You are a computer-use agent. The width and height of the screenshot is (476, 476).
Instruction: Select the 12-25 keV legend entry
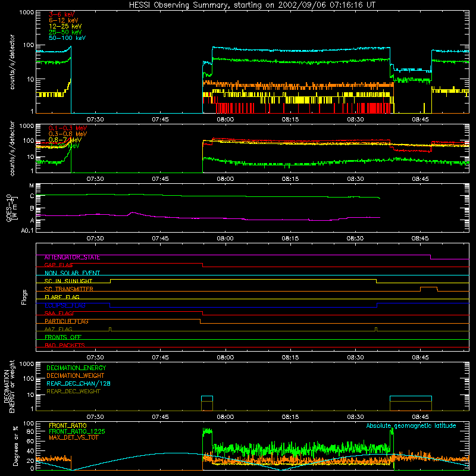click(65, 26)
